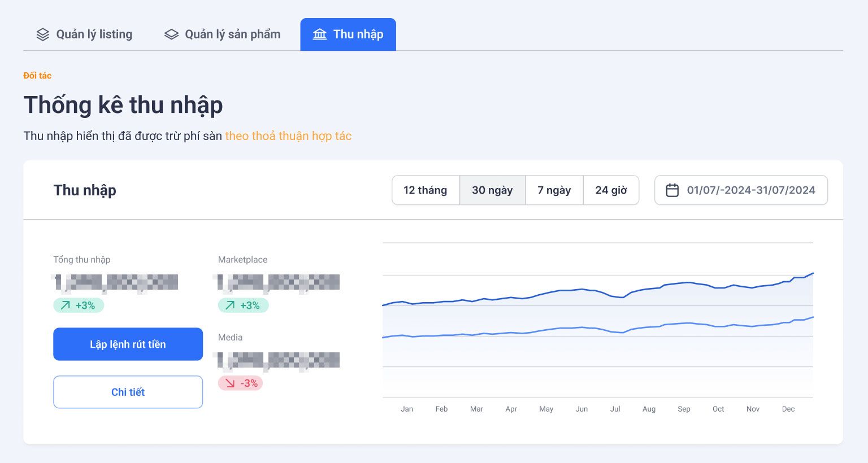This screenshot has height=463, width=868.
Task: Open the Chi tiết details button
Action: click(128, 392)
